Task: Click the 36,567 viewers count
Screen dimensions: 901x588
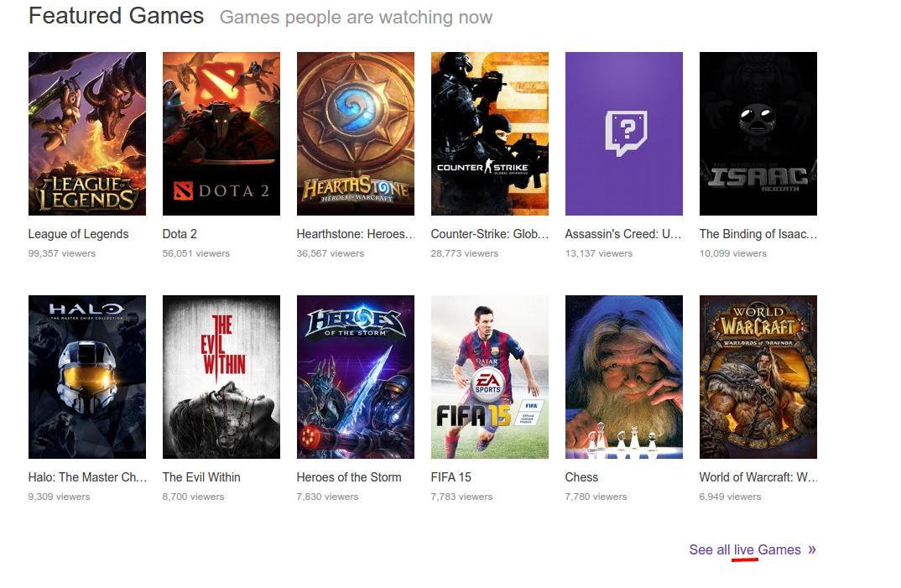Action: pos(331,253)
